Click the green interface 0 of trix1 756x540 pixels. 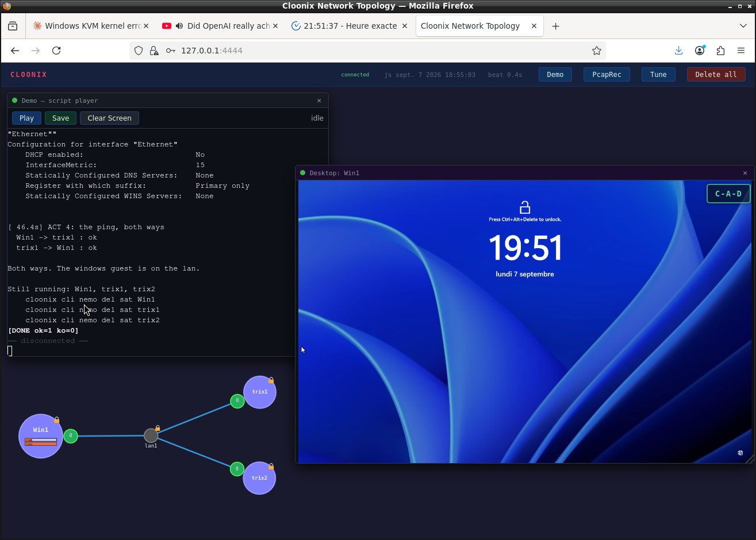coord(237,401)
